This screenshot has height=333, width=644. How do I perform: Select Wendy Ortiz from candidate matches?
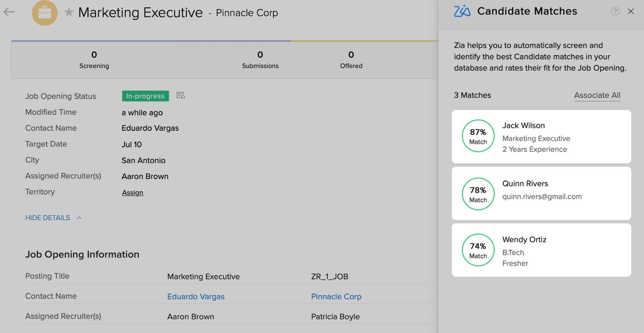point(541,250)
